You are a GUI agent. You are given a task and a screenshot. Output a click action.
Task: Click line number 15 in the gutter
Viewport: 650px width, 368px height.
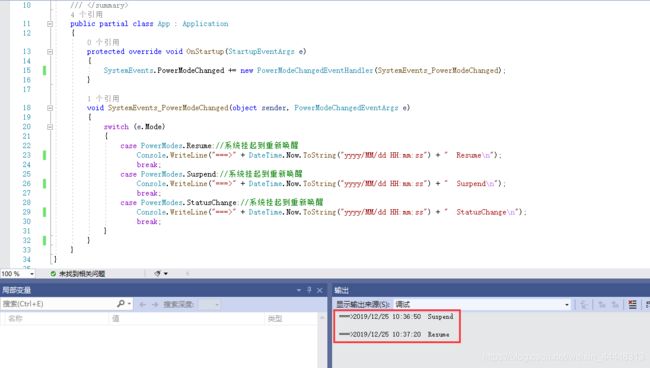tap(27, 70)
